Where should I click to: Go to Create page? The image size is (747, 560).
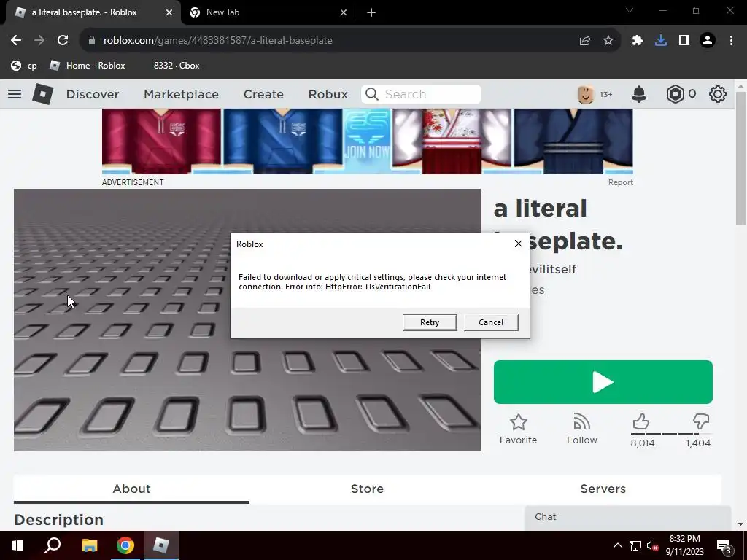[x=263, y=94]
